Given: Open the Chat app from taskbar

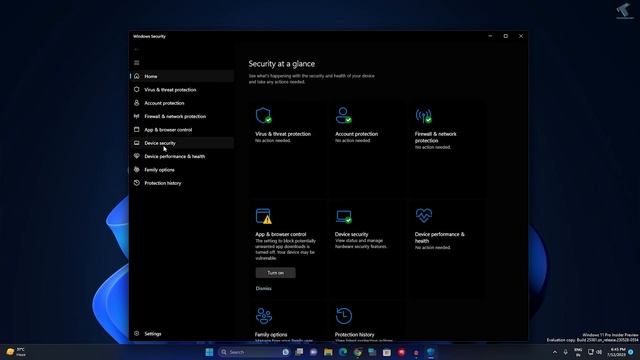Looking at the screenshot, I should click(313, 352).
